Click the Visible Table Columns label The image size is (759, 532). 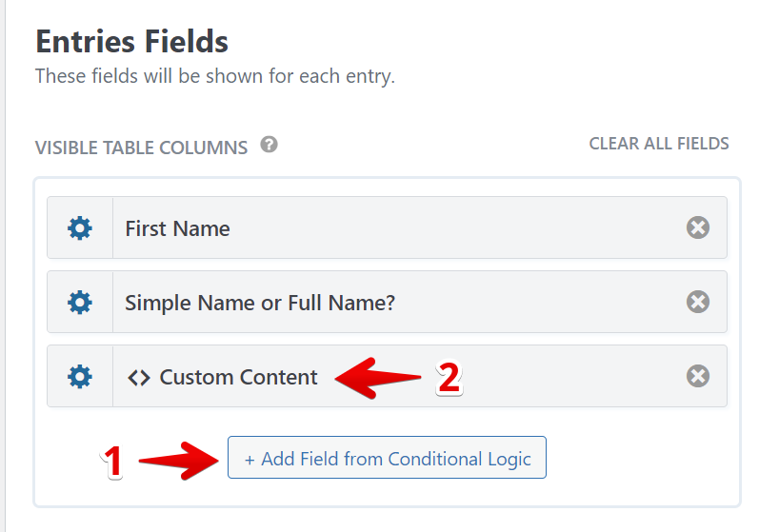141,148
